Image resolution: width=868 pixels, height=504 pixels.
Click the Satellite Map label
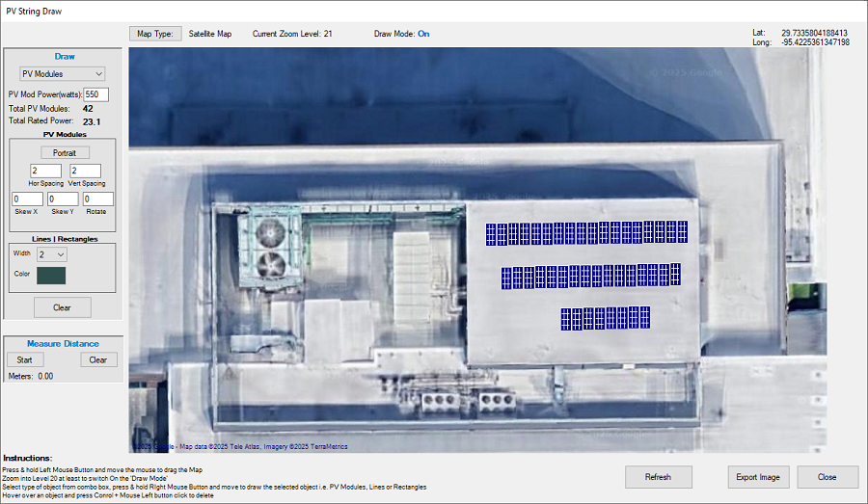point(210,34)
